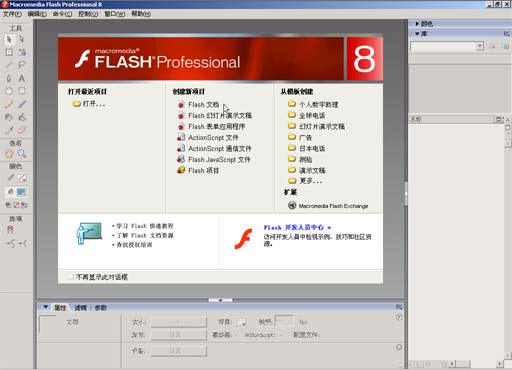Open the 文件 menu
Screen dimensions: 512x370
pyautogui.click(x=12, y=14)
